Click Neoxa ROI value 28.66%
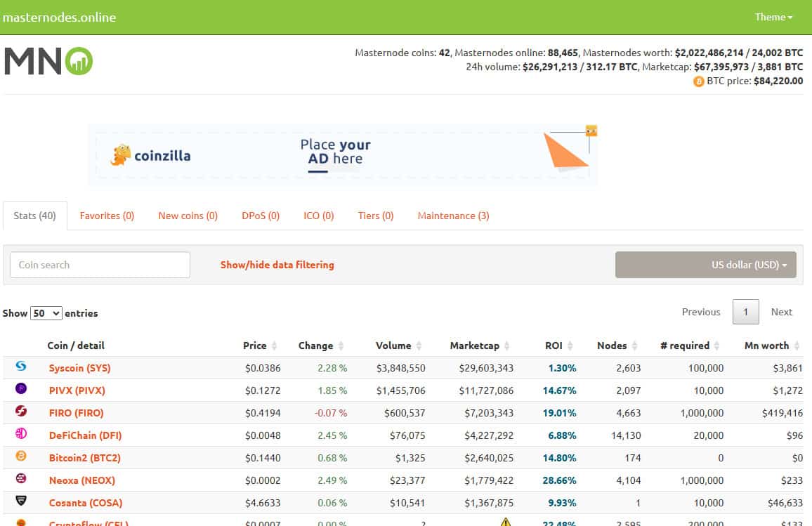The image size is (812, 526). pyautogui.click(x=559, y=480)
